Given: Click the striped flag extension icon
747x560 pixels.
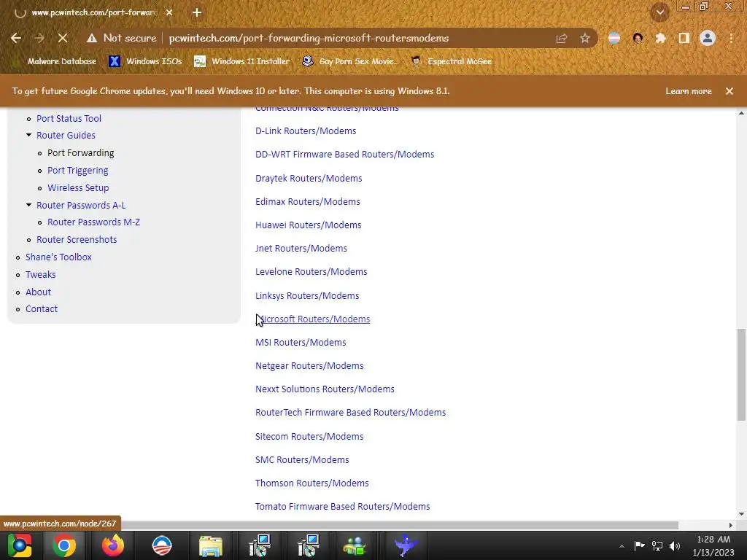Looking at the screenshot, I should 614,38.
